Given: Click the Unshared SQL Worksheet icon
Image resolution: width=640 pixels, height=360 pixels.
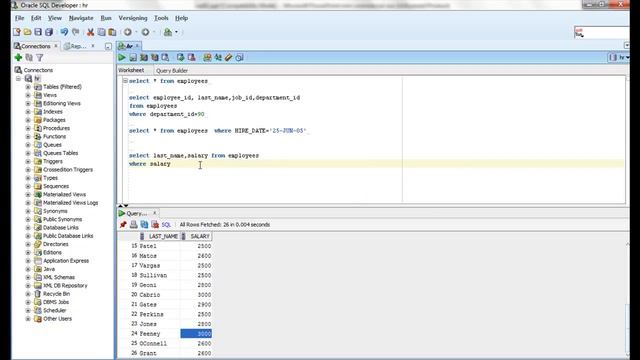Looking at the screenshot, I should 207,58.
